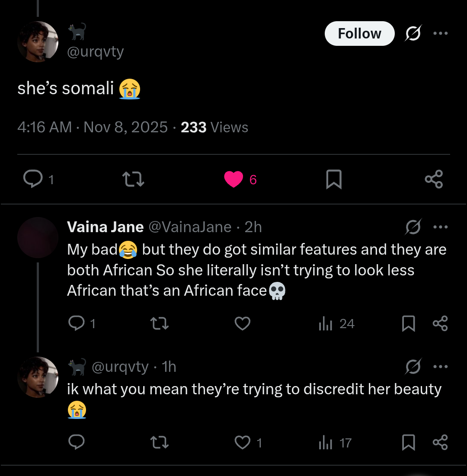Viewport: 467px width, 476px height.
Task: Open the main post author's avatar
Action: (38, 42)
